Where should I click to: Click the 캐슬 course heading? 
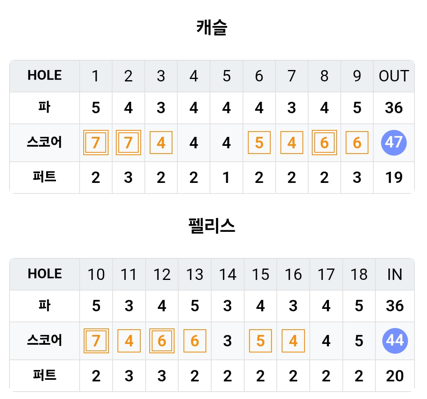coord(212,27)
